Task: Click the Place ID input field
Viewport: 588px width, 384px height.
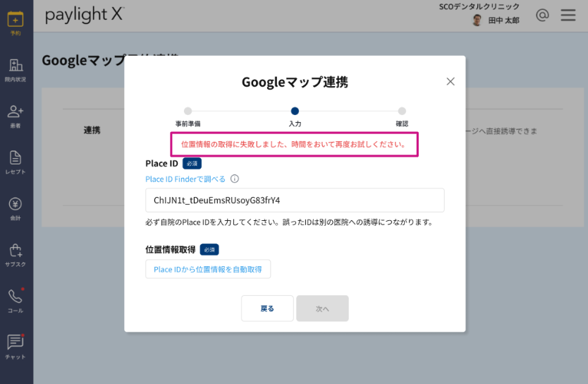Action: pos(295,200)
